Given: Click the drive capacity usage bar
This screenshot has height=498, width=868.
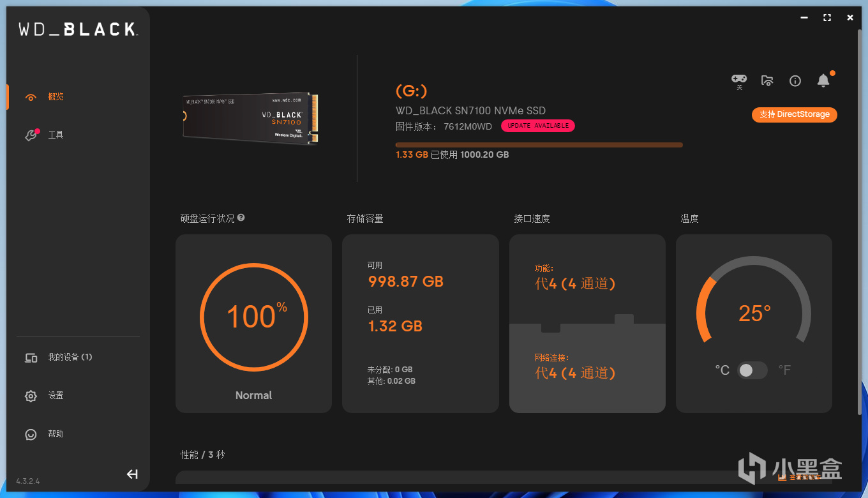Looking at the screenshot, I should tap(539, 145).
